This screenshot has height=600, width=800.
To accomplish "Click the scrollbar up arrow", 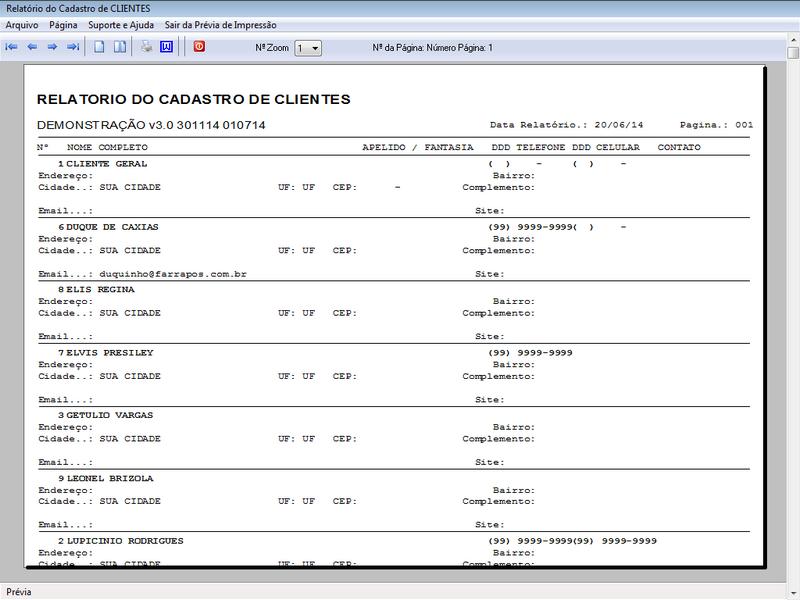I will click(793, 39).
